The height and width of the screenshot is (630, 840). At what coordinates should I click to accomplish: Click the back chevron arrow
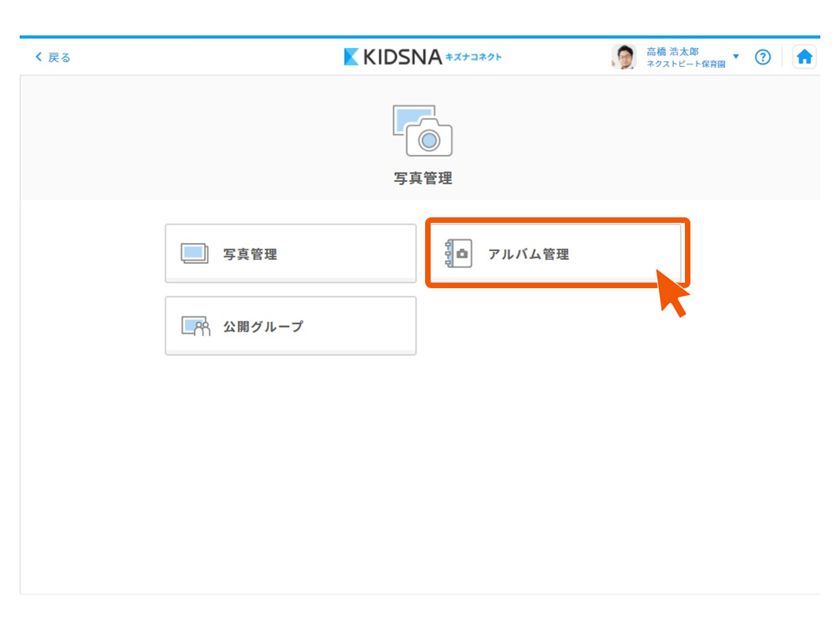coord(39,57)
